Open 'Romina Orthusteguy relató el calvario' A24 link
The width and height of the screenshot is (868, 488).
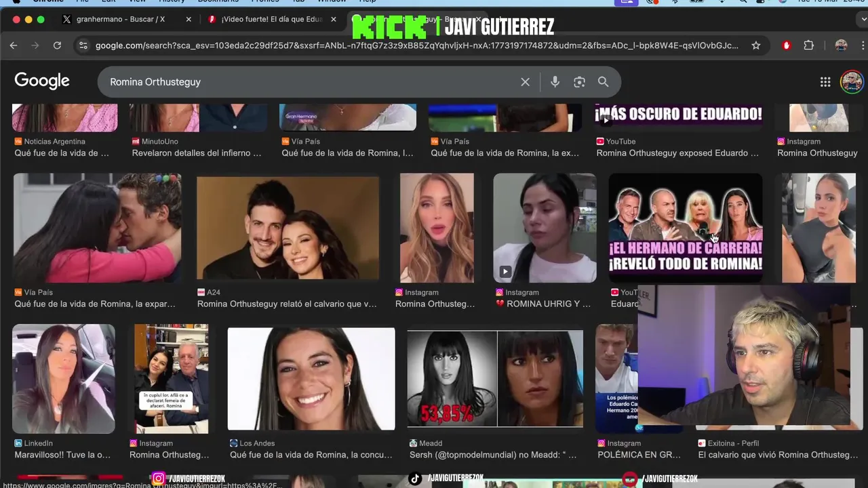[287, 304]
